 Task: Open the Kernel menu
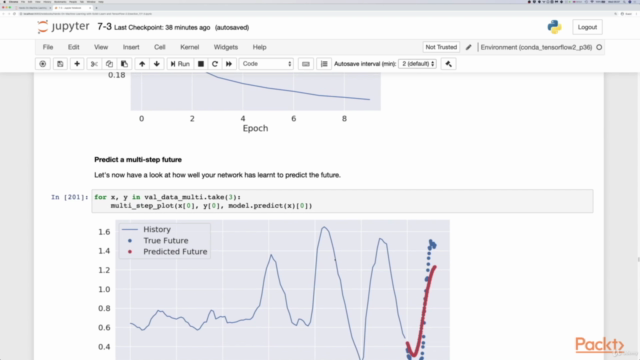coord(190,47)
